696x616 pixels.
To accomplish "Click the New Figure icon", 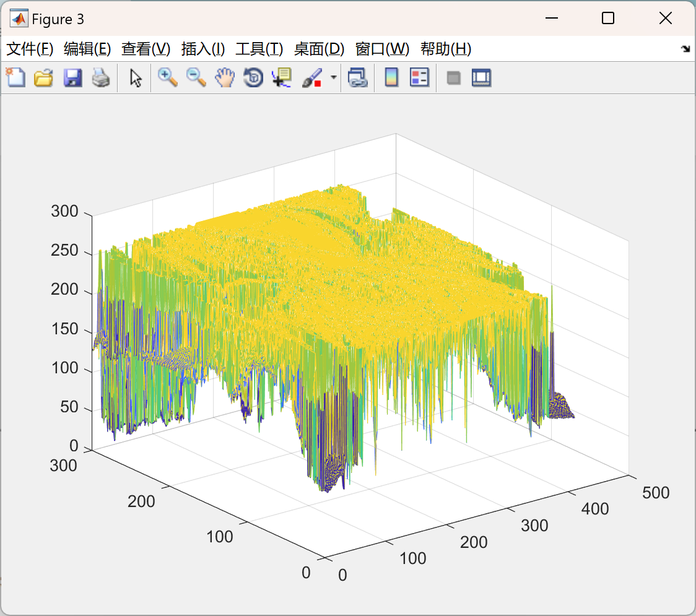I will (x=15, y=77).
